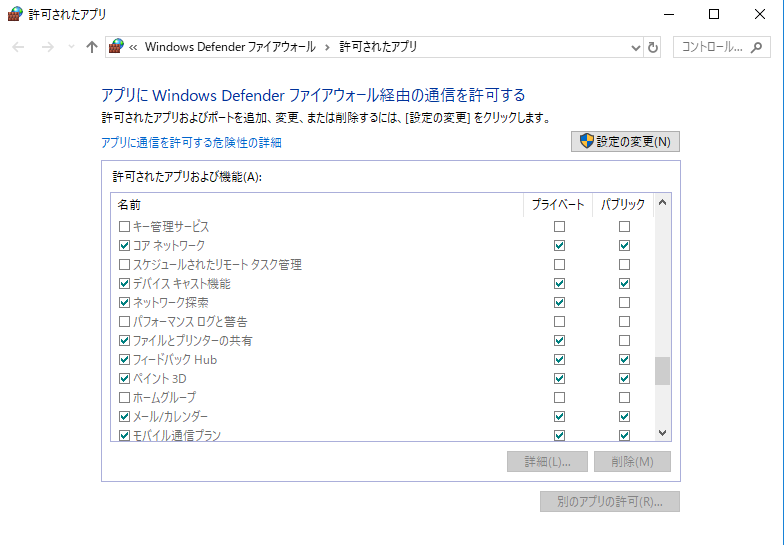Refresh the 許可されたアプリ page
This screenshot has width=784, height=545.
pos(652,48)
